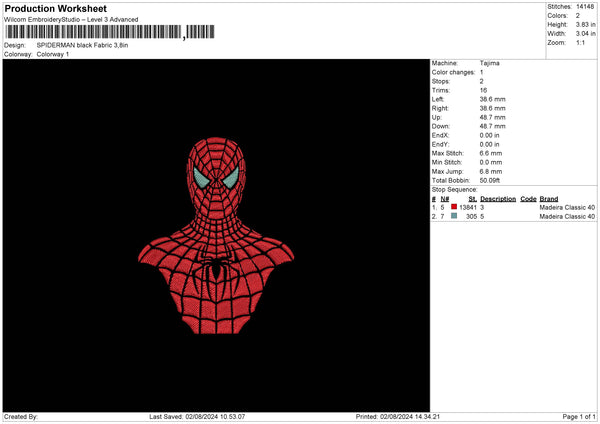Click the Machine value Tajima
The width and height of the screenshot is (600, 424).
(x=489, y=62)
